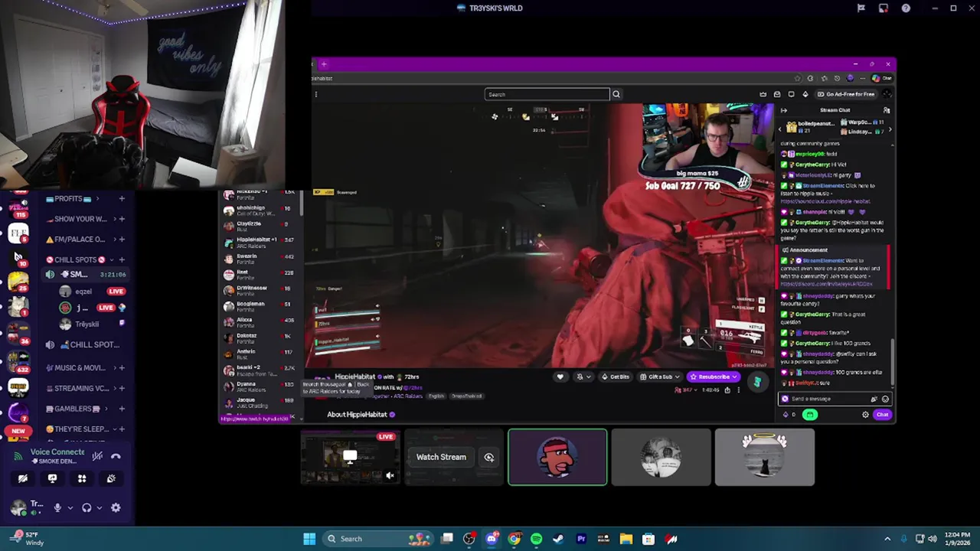This screenshot has height=551, width=980.
Task: Open the Gift a Sub dropdown
Action: coord(661,377)
